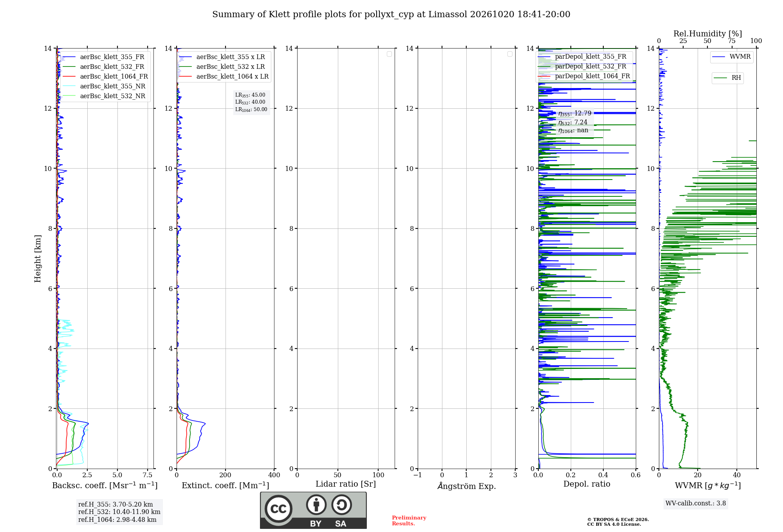Click the red Preliminary Results text
This screenshot has width=783, height=532.
pyautogui.click(x=409, y=521)
